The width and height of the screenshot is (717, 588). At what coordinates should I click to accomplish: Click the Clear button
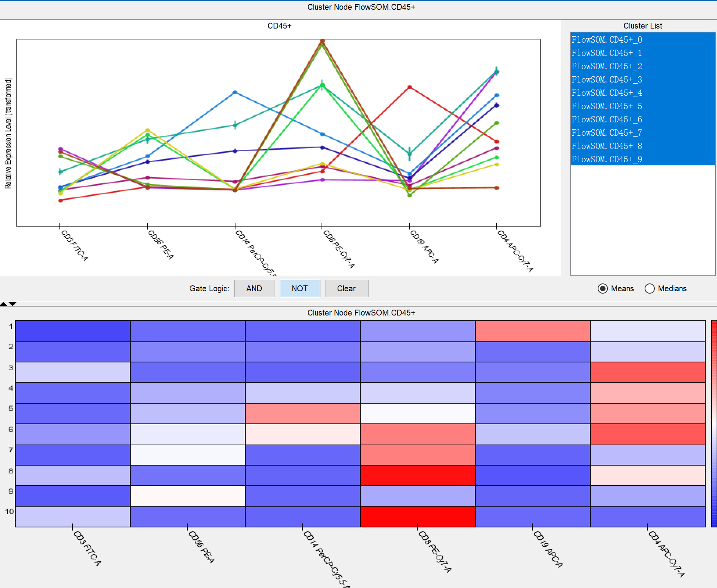pos(346,289)
